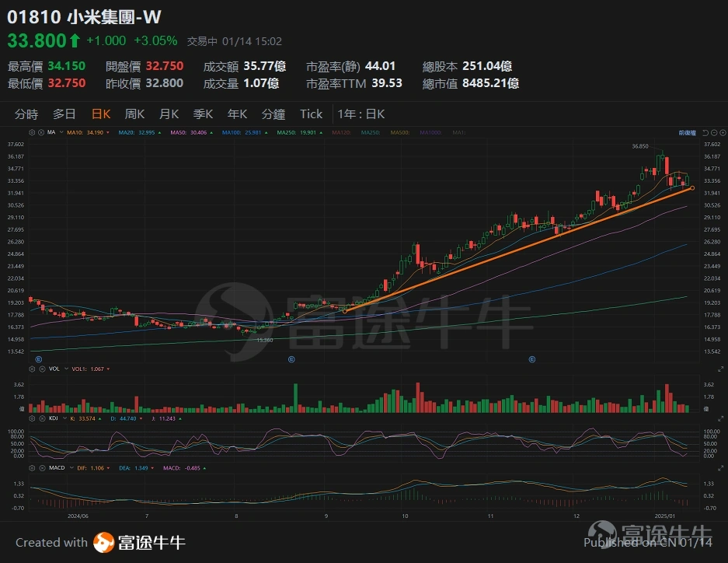Click the 總股本 value 251.04億
Viewport: 728px width, 563px height.
point(487,66)
